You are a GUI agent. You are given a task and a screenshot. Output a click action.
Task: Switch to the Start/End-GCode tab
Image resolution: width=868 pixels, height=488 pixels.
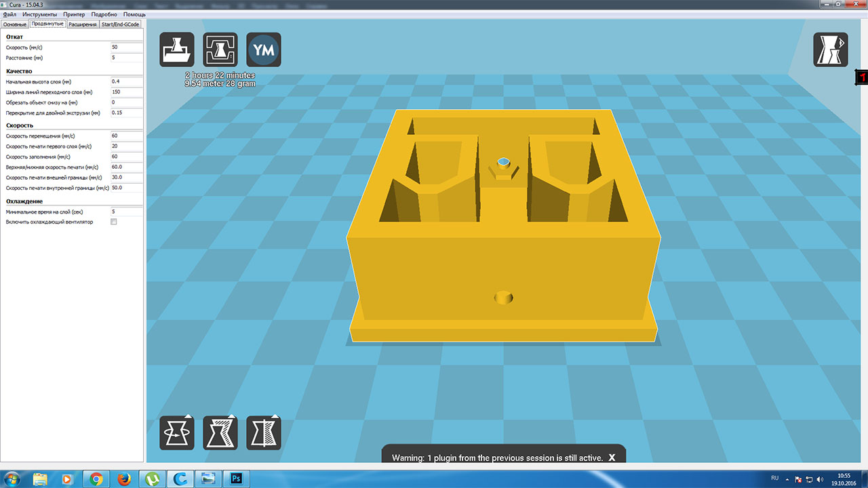[120, 24]
